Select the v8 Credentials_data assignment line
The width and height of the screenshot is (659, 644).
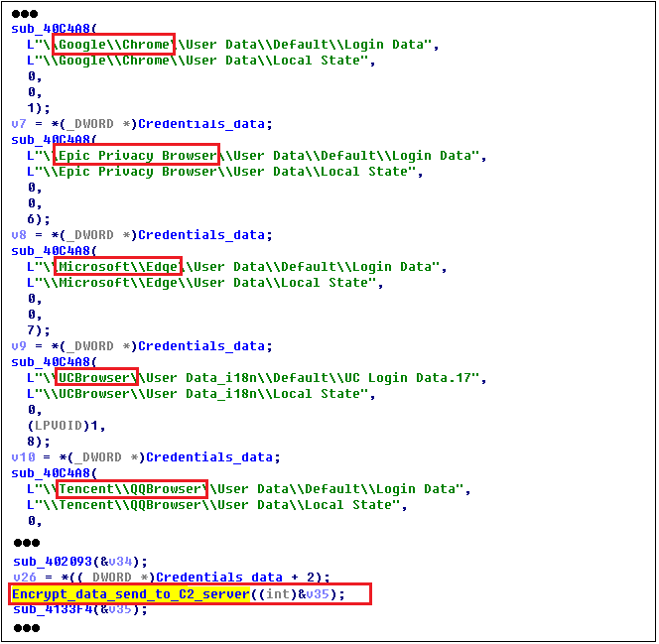(142, 235)
